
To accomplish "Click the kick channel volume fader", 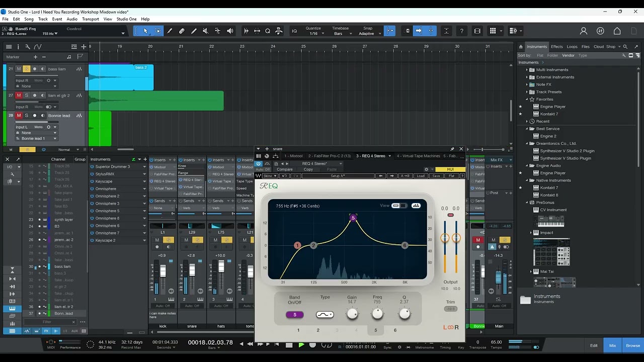I will coord(163,271).
